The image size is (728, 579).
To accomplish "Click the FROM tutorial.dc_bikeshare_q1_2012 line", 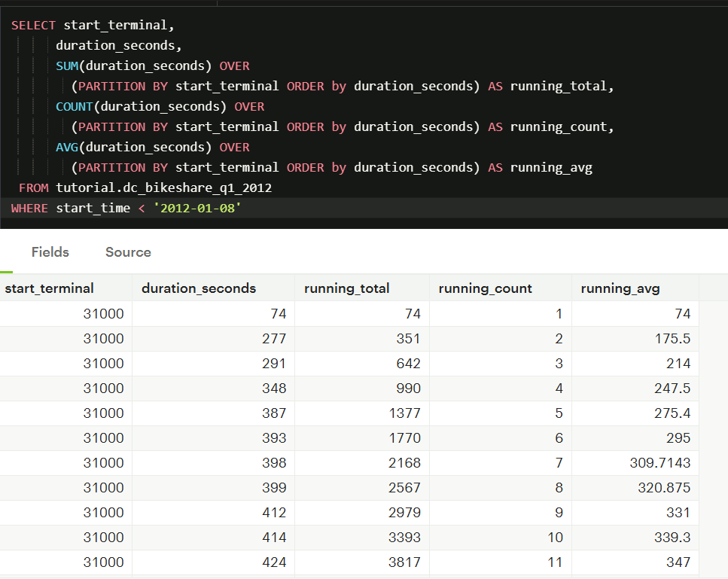I will (x=145, y=187).
